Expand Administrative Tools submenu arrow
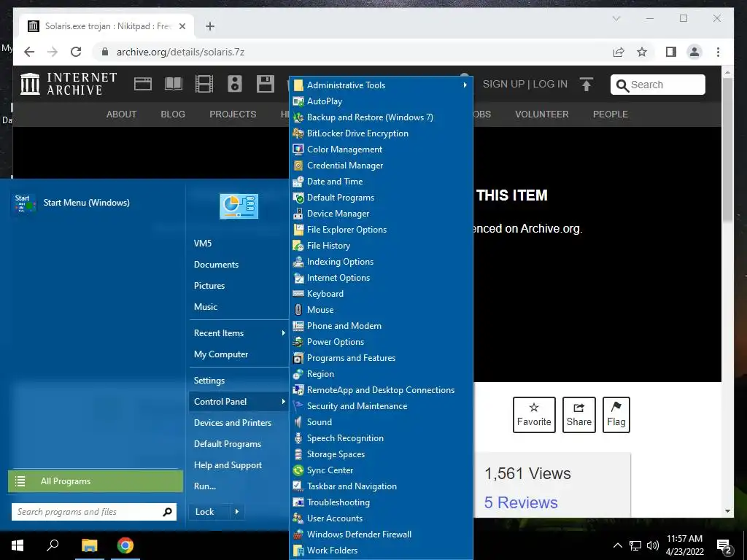The height and width of the screenshot is (560, 747). click(465, 85)
